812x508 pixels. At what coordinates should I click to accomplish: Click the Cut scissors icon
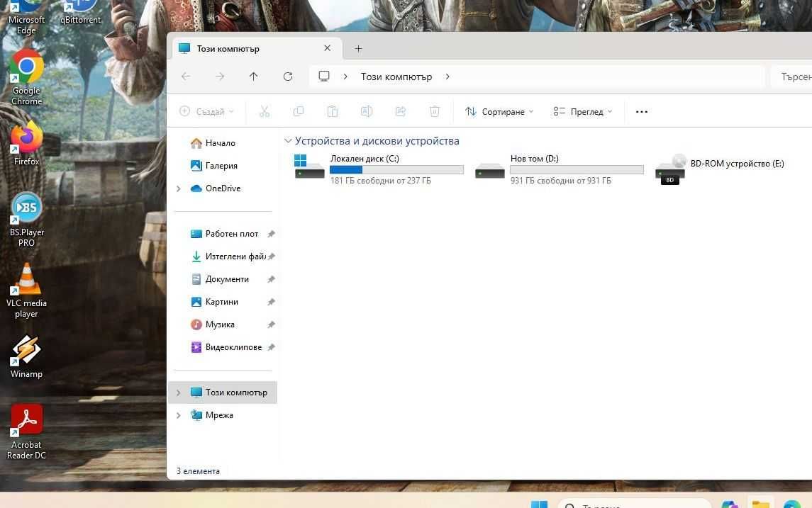pyautogui.click(x=265, y=111)
